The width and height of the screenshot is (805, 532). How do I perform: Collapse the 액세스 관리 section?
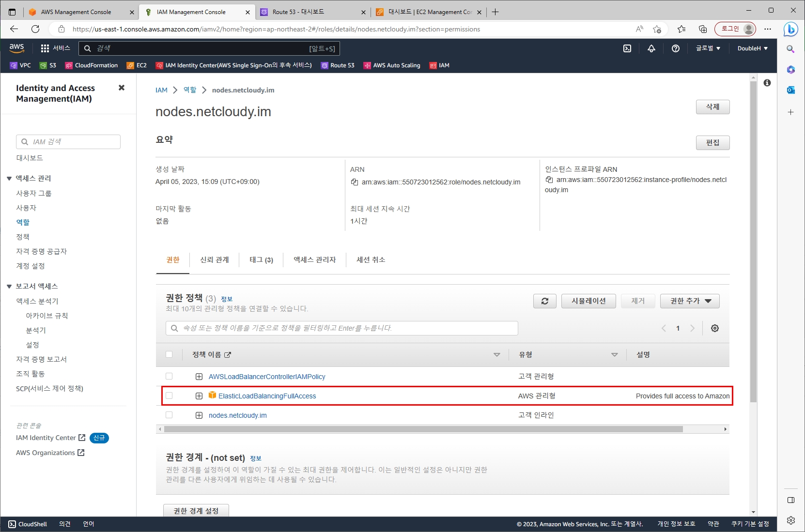coord(9,179)
